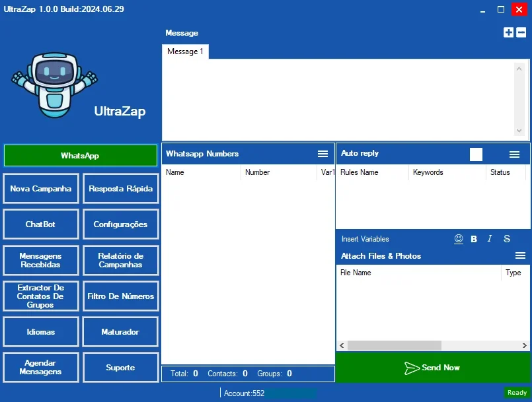
Task: Click the Rules Name column header
Action: pos(372,172)
